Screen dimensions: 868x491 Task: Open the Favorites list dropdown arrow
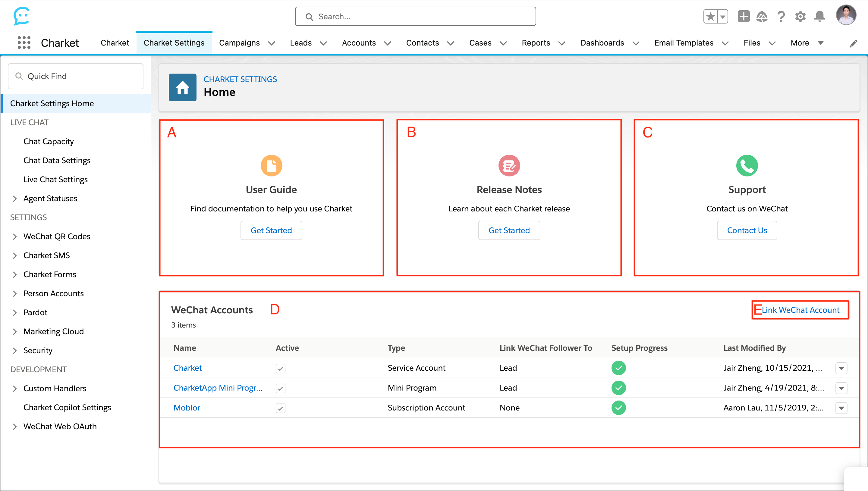coord(723,16)
